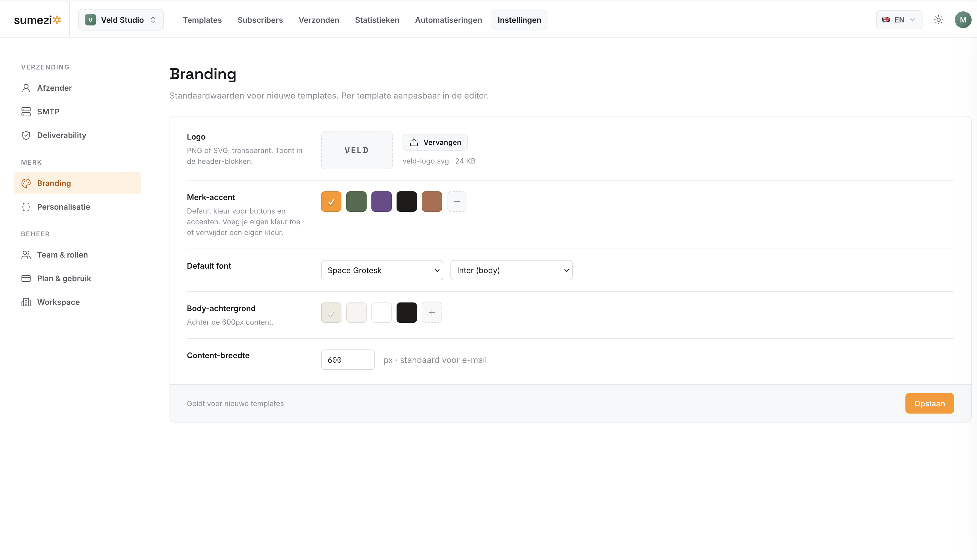Click the Personalisatie braces icon
This screenshot has width=977, height=560.
(x=26, y=207)
